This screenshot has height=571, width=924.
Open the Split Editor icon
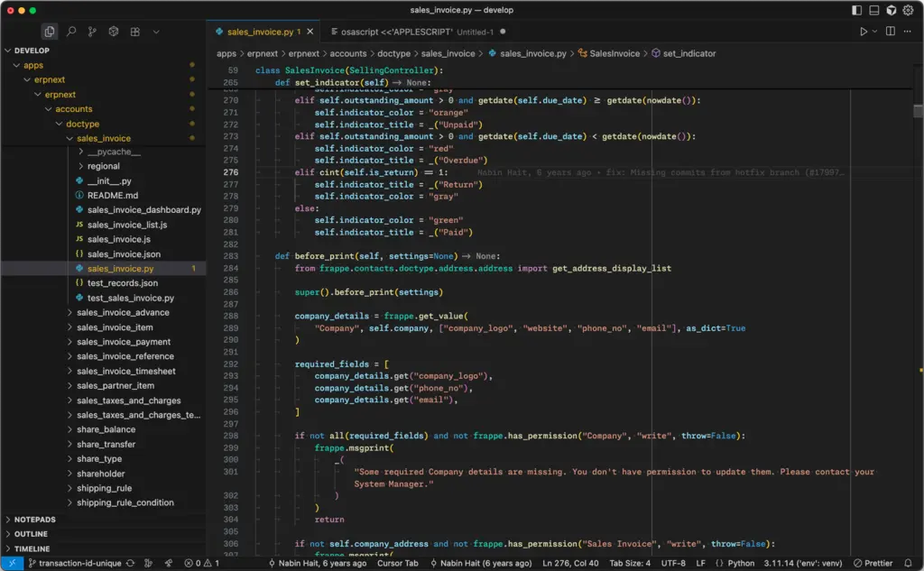coord(889,30)
